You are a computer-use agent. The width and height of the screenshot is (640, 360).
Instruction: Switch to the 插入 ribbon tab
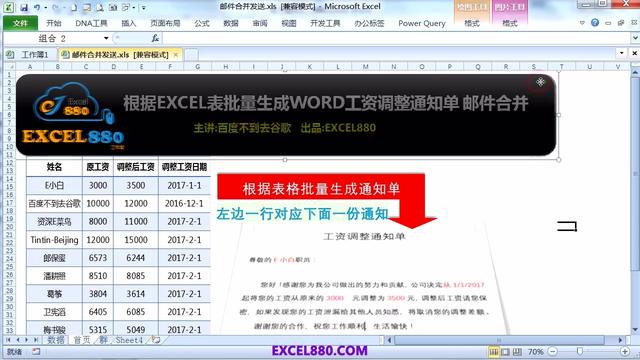click(x=129, y=23)
